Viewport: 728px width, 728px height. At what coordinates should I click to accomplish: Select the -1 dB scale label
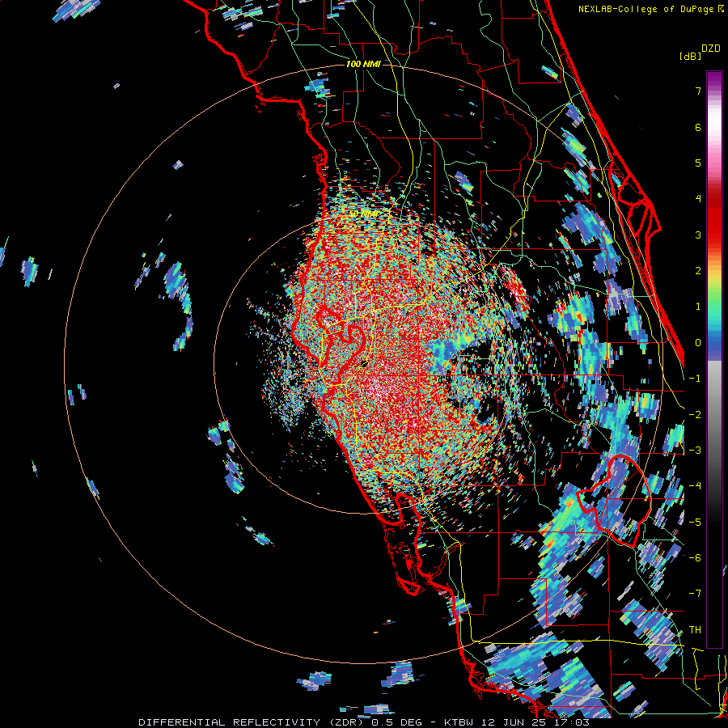[x=695, y=379]
